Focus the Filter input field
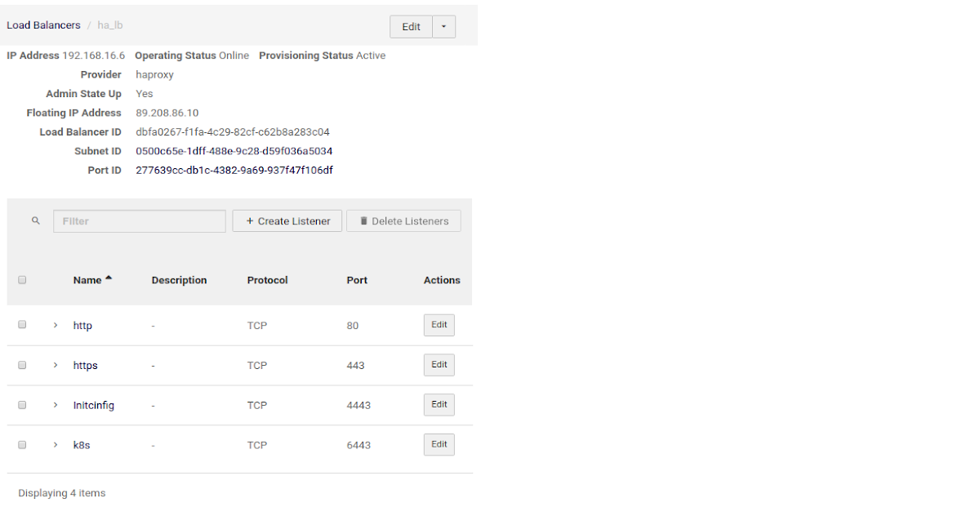Image resolution: width=980 pixels, height=507 pixels. click(140, 221)
